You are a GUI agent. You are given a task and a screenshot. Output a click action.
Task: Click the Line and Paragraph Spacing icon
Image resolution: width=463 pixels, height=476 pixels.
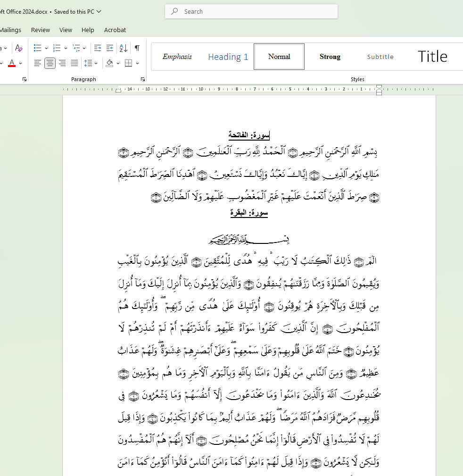point(88,63)
